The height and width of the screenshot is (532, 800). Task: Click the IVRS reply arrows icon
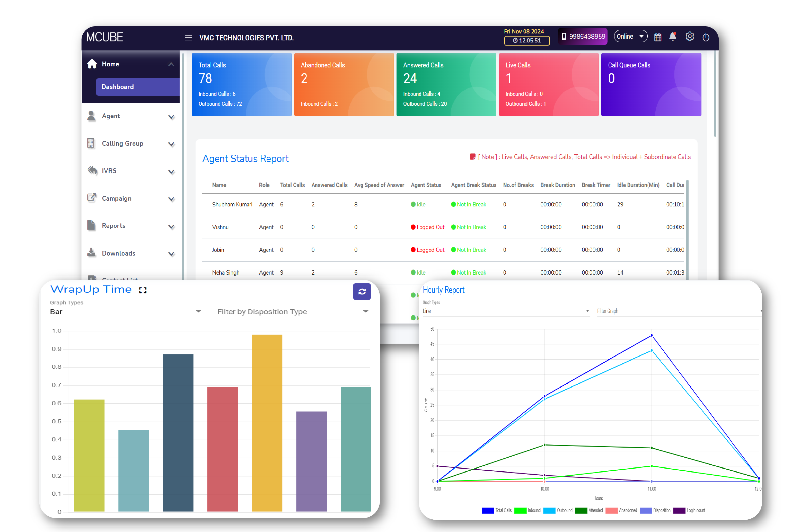coord(92,170)
